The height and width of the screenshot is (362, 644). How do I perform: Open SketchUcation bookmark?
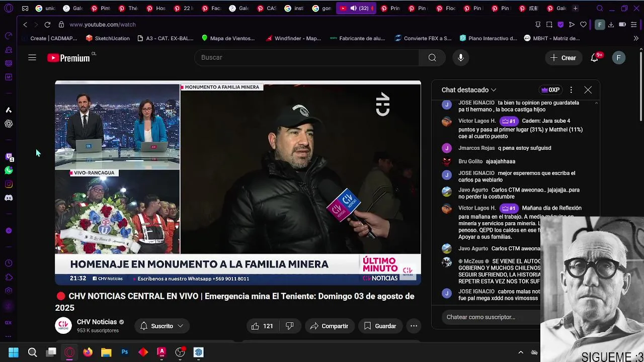(x=108, y=38)
